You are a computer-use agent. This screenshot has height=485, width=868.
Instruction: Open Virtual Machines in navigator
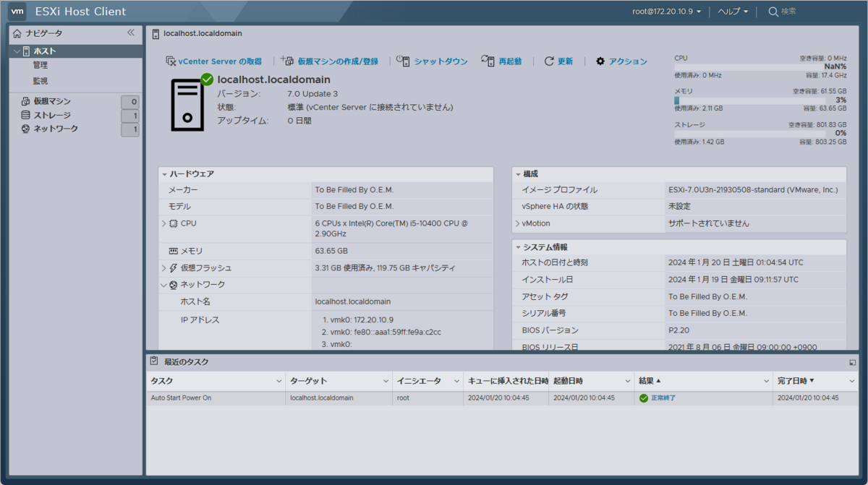(52, 102)
